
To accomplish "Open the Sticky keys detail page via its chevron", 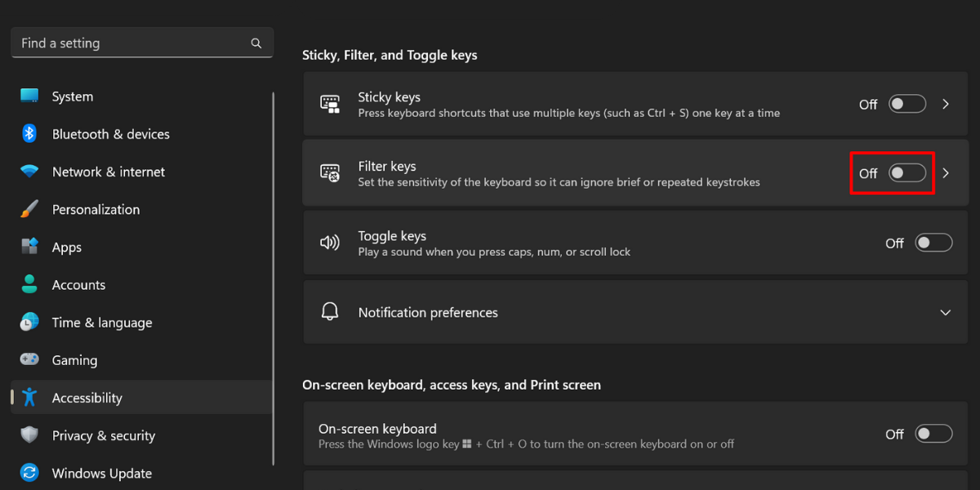I will [945, 104].
